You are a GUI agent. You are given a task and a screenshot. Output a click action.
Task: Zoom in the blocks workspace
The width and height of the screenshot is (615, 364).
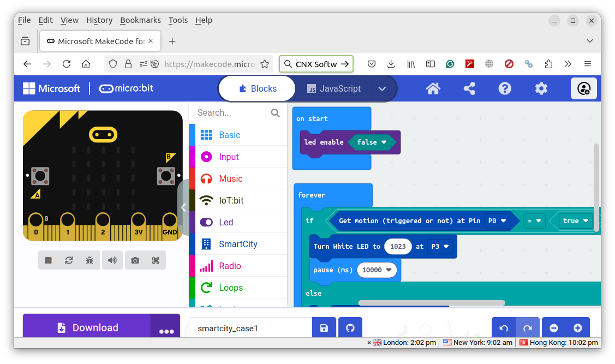pyautogui.click(x=578, y=328)
